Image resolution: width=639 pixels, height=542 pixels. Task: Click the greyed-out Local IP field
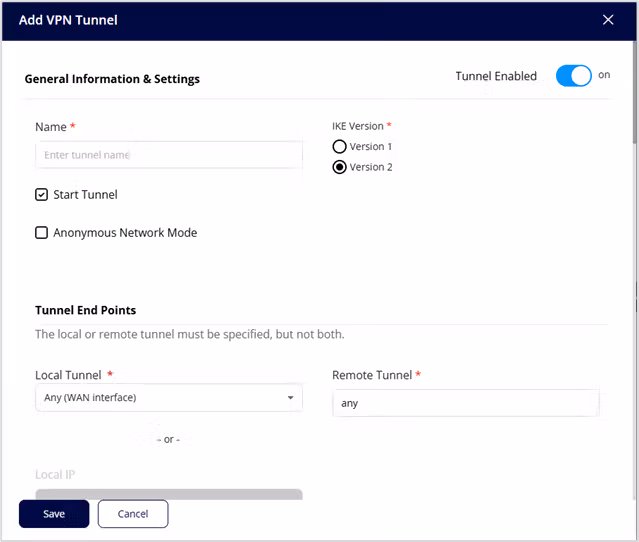click(168, 494)
